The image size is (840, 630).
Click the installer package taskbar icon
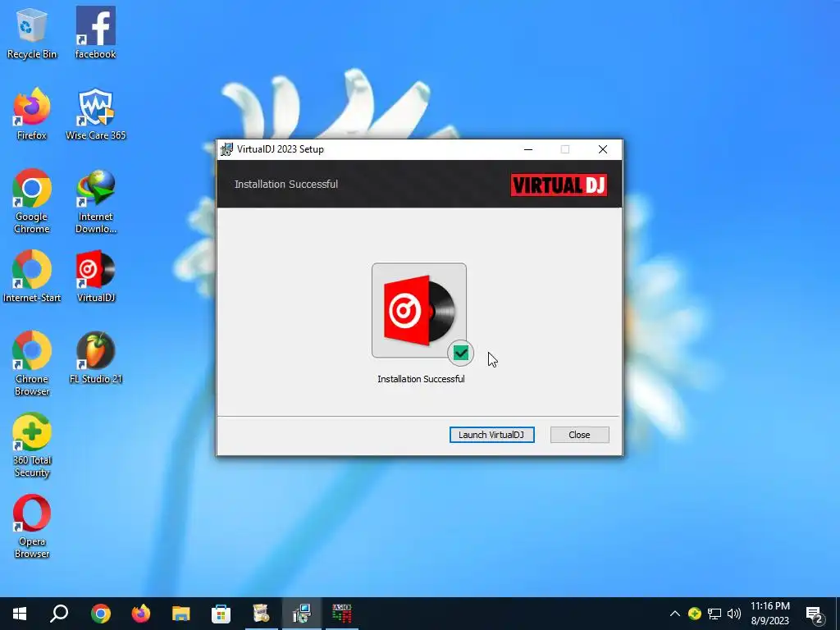pos(262,614)
